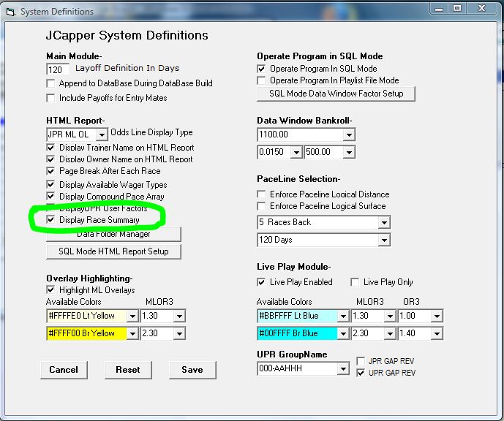Check the Live Play Only box
This screenshot has width=504, height=421.
(x=356, y=282)
